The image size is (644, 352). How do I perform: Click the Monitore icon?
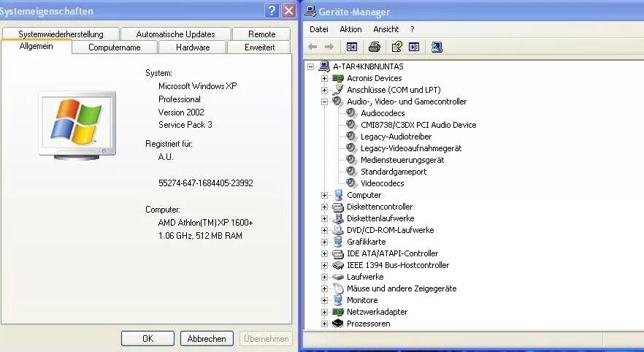(337, 300)
